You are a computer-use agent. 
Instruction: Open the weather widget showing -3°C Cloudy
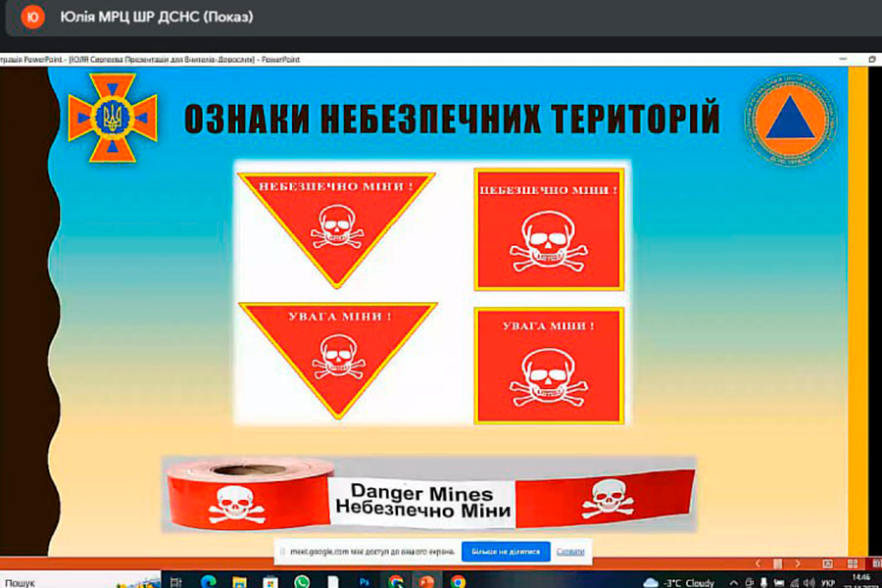click(x=678, y=583)
